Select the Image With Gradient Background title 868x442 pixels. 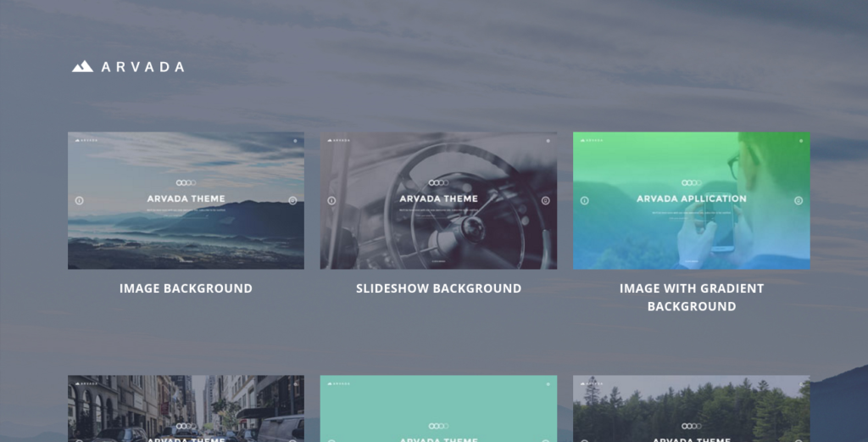[x=692, y=297]
